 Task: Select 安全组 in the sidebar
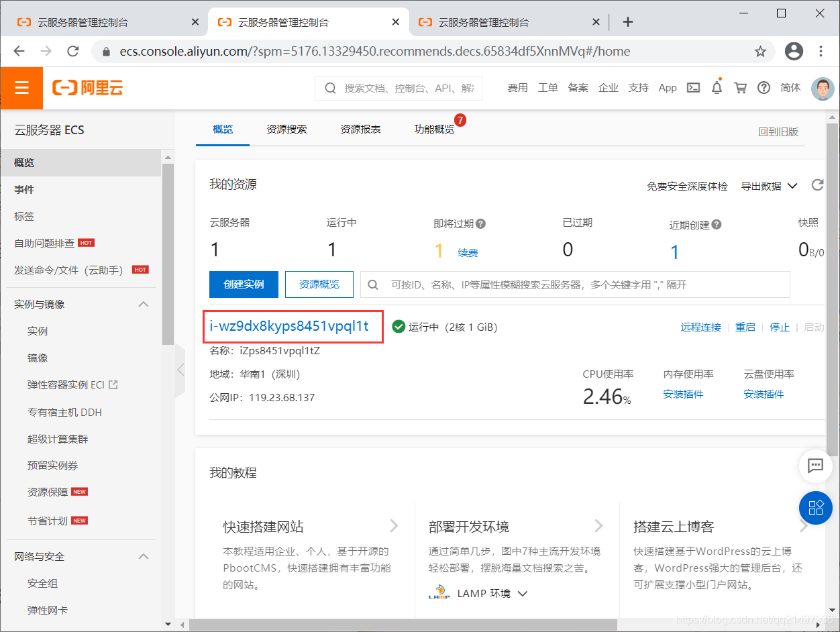(x=43, y=583)
